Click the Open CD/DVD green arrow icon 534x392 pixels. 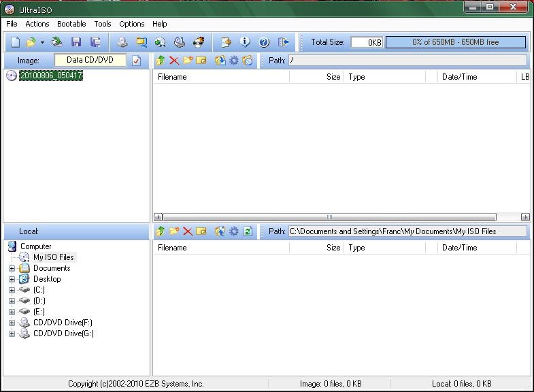56,42
